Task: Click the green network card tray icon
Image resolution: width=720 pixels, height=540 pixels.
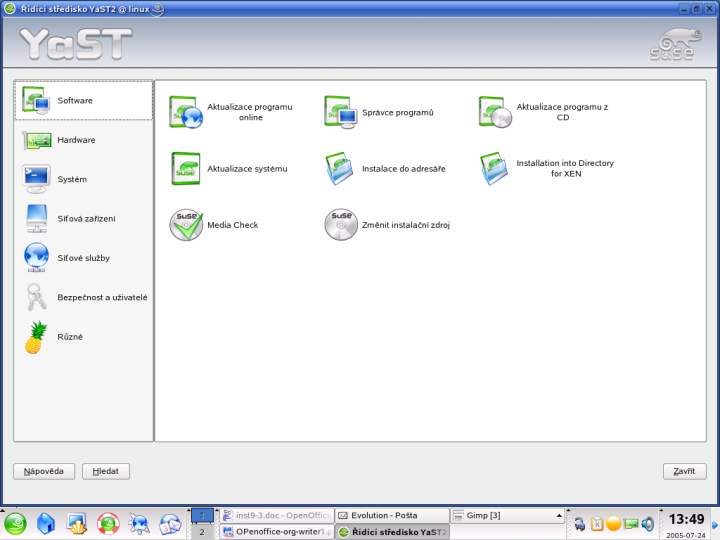Action: point(631,523)
